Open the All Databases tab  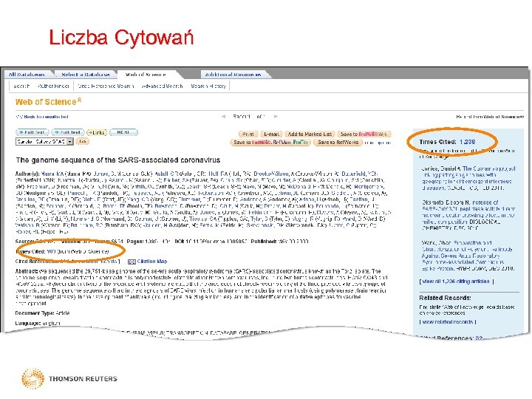coord(27,75)
